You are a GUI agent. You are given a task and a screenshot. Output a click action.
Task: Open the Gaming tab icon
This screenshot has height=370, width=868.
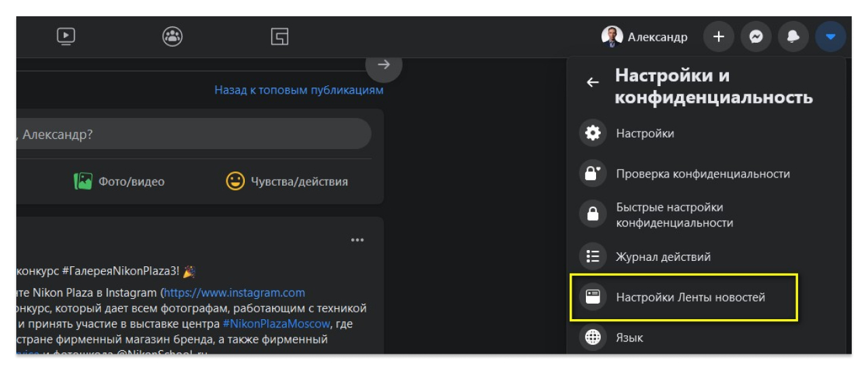(279, 37)
